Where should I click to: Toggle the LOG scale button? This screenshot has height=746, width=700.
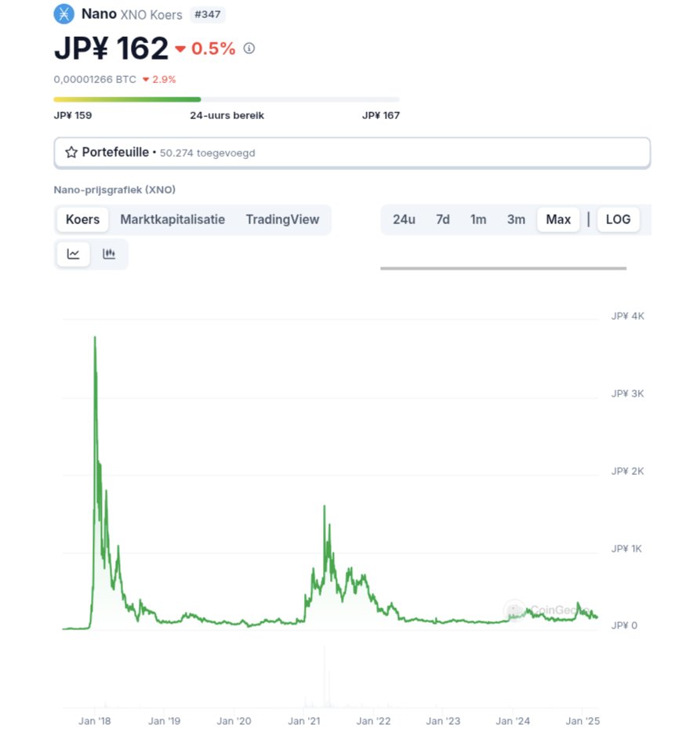click(x=618, y=219)
